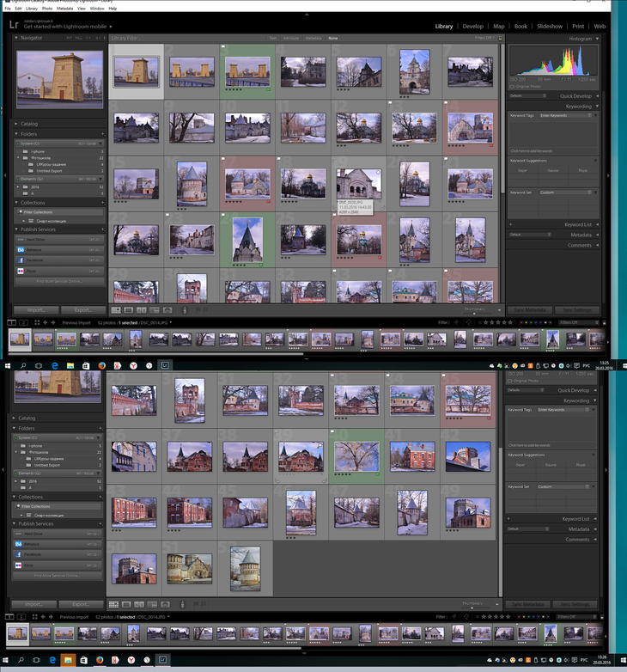Expand the Catalog panel in upper window
The image size is (627, 672).
[x=16, y=124]
